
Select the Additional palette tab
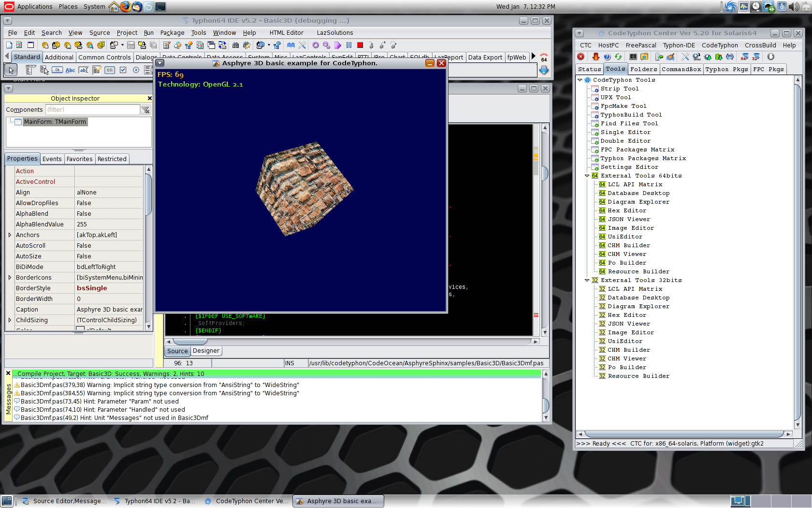59,57
